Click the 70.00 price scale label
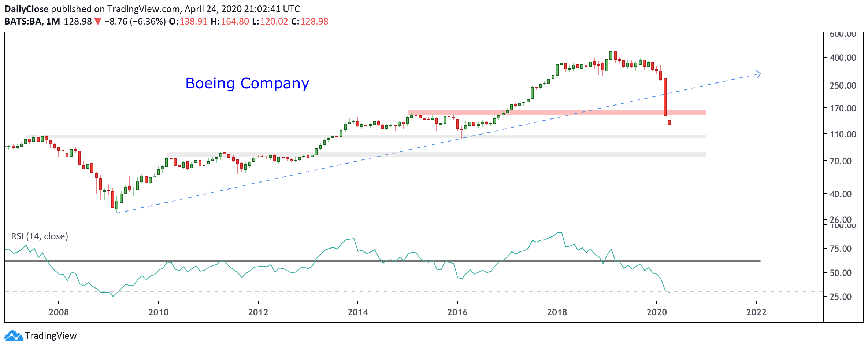This screenshot has height=349, width=868. 841,161
